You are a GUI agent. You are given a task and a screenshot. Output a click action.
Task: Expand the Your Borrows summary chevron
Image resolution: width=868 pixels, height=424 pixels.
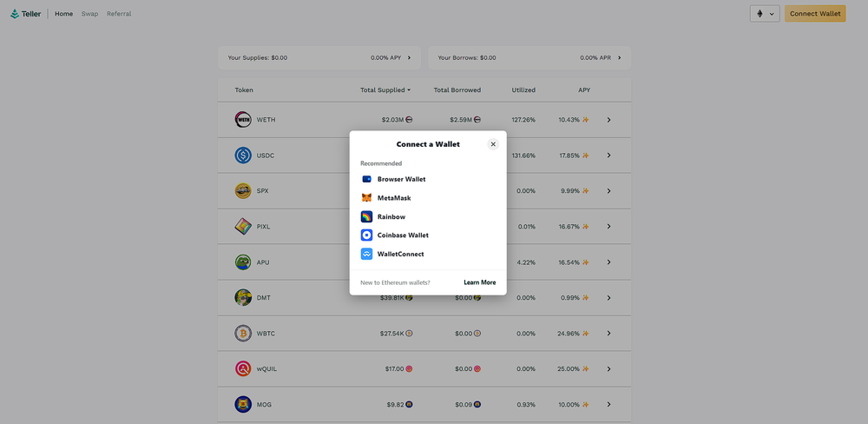(x=619, y=58)
